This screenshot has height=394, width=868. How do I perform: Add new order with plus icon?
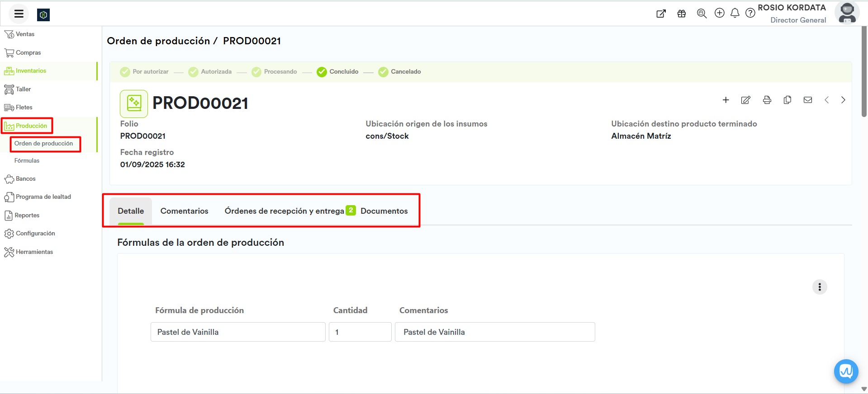tap(726, 100)
